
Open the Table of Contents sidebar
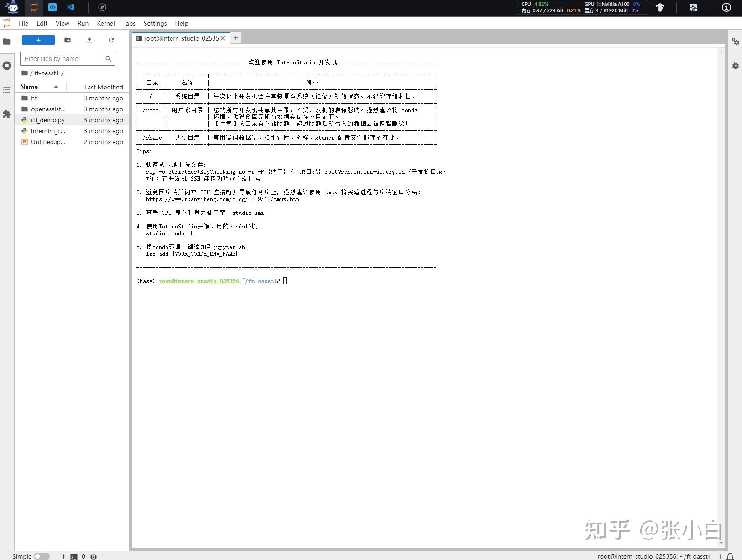(x=7, y=90)
